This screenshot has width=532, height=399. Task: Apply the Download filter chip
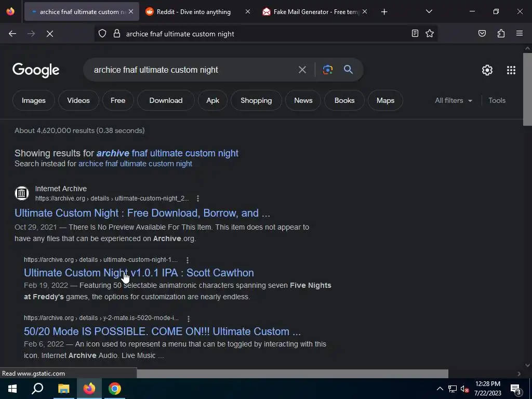point(166,100)
